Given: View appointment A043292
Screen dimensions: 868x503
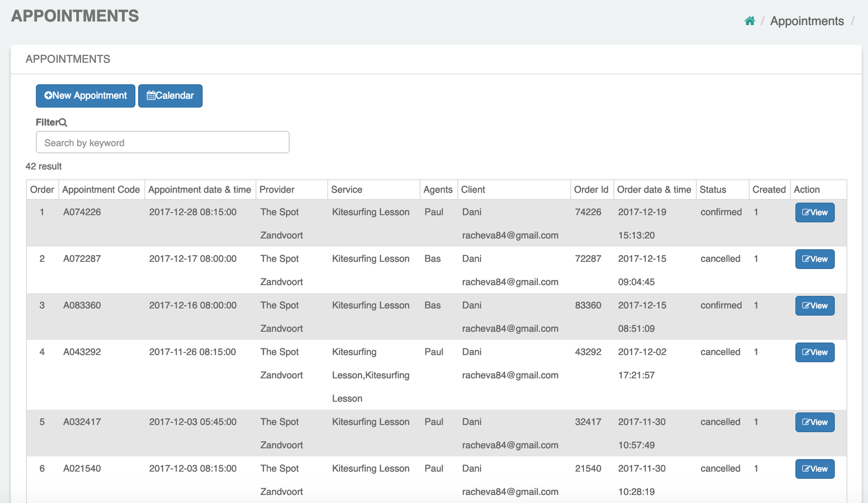Looking at the screenshot, I should tap(815, 352).
